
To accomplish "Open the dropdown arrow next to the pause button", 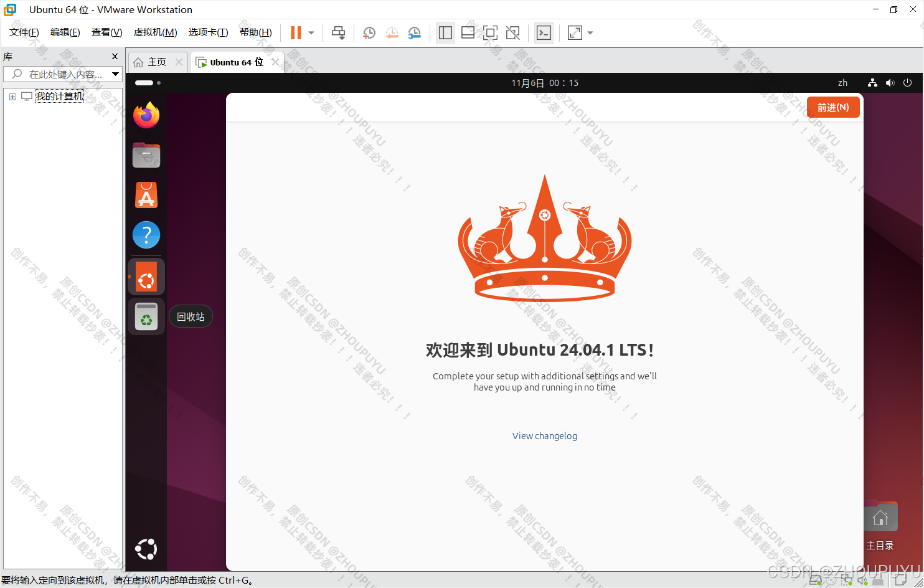I will [x=311, y=33].
